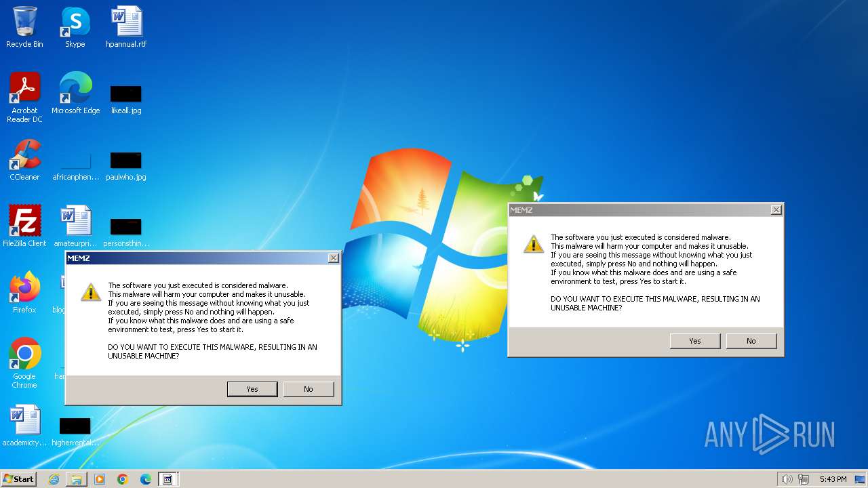Open Chrome from the taskbar

click(123, 479)
